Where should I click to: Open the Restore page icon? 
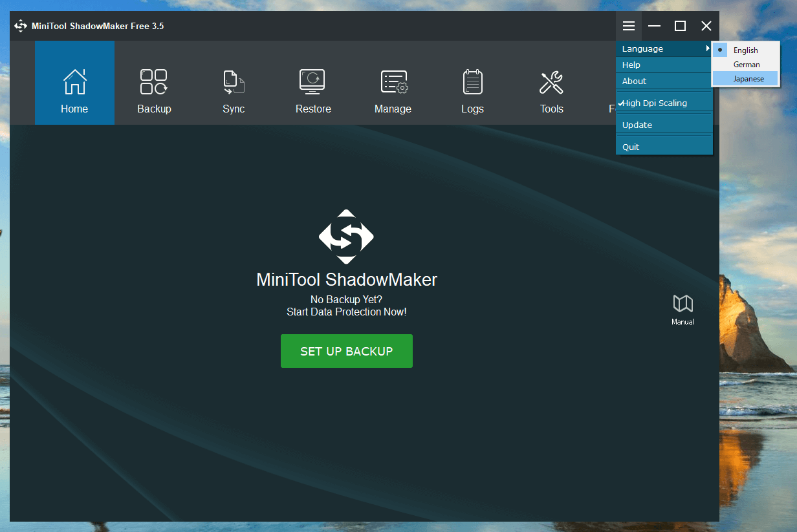click(x=313, y=83)
